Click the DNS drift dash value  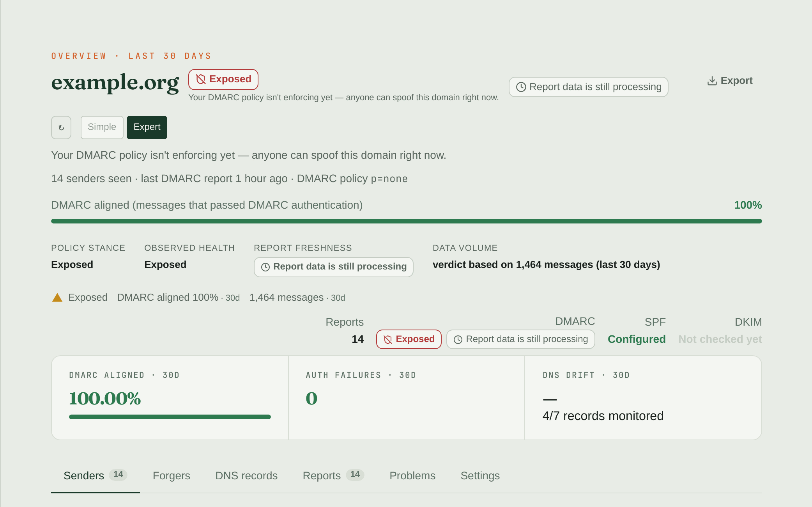coord(550,399)
